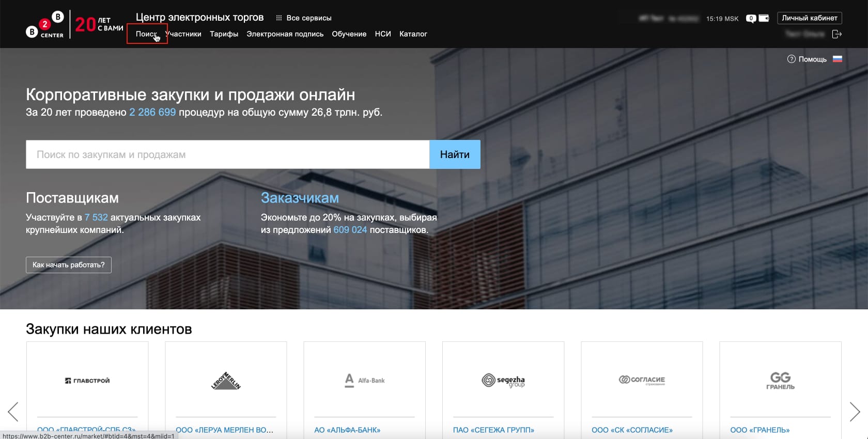
Task: Open the Главстрой logo card
Action: pyautogui.click(x=87, y=381)
